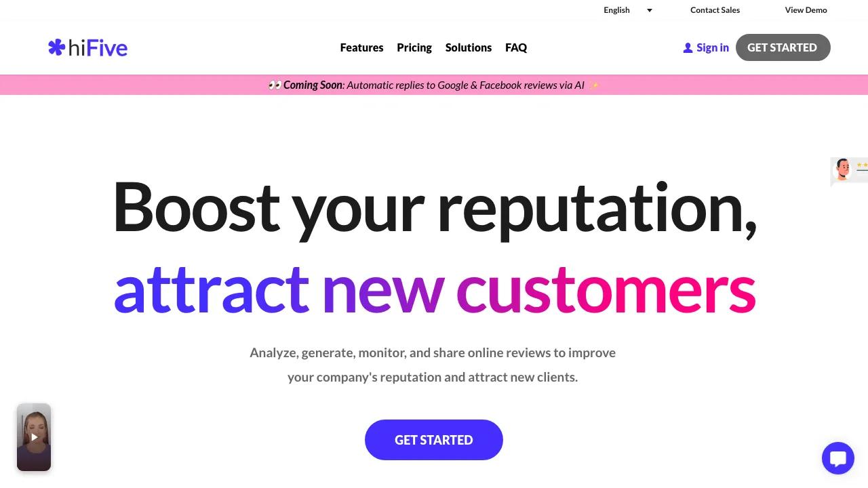Open the Contact Sales link
The height and width of the screenshot is (488, 868).
(x=715, y=10)
